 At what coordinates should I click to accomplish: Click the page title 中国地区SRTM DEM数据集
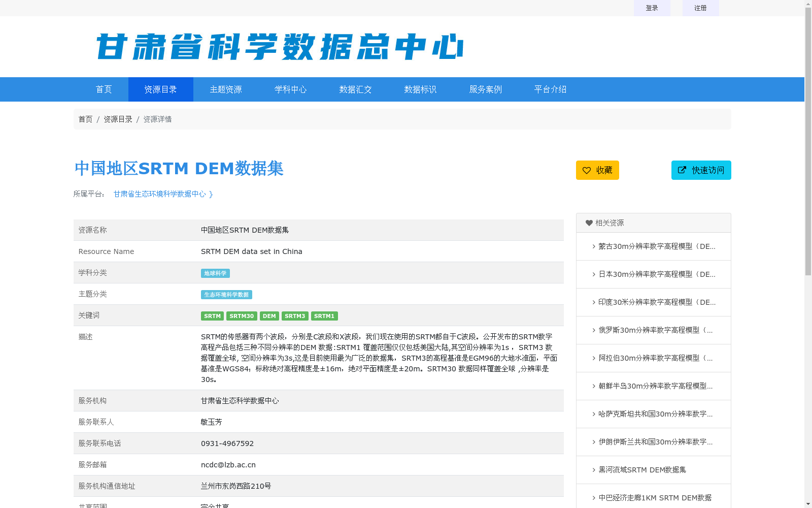point(179,168)
